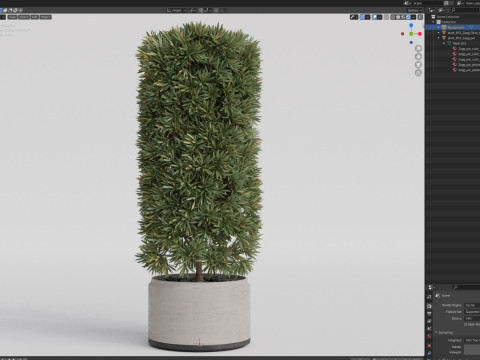The width and height of the screenshot is (480, 360).
Task: Expand the Mesh.001 arrow in outliner
Action: click(444, 43)
